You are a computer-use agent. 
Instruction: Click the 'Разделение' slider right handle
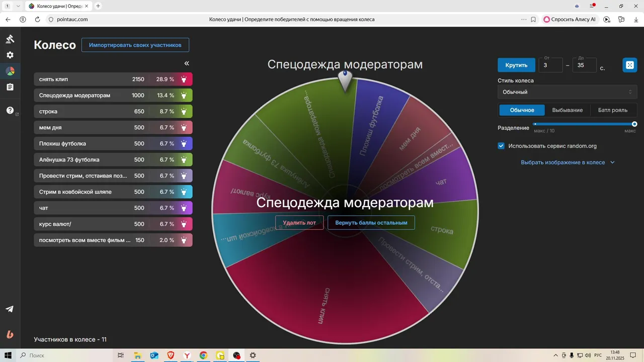[x=634, y=124]
